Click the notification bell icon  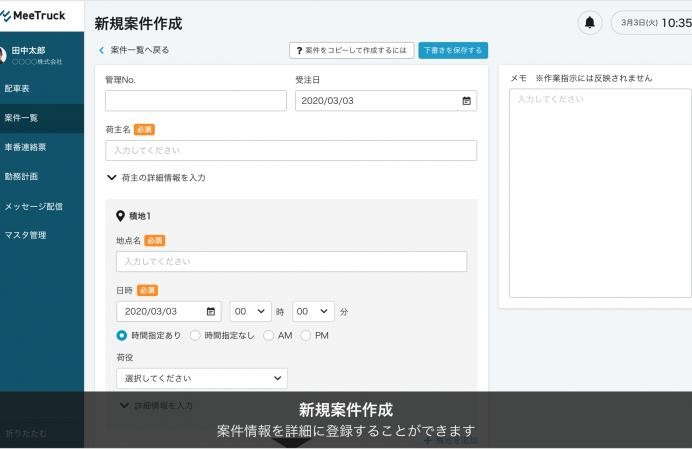[590, 23]
